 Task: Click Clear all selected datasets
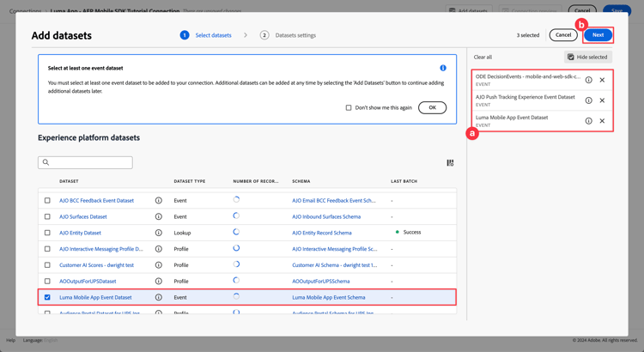tap(483, 57)
